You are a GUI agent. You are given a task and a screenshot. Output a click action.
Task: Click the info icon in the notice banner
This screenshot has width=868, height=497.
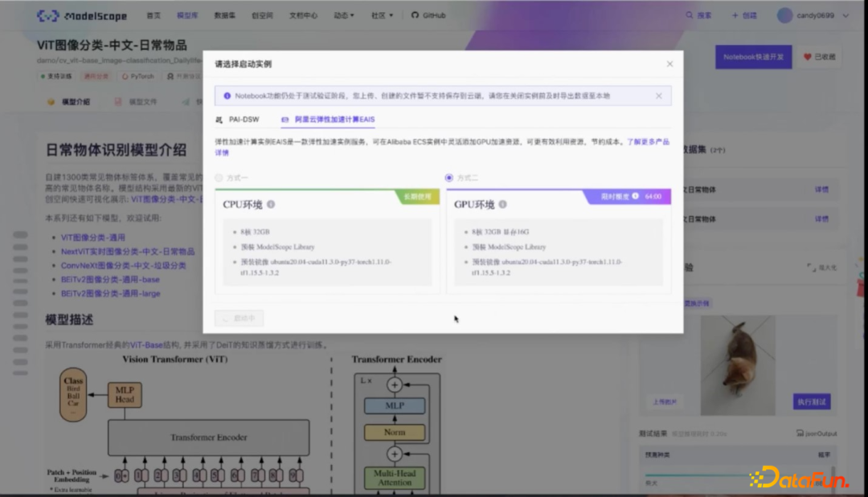tap(227, 96)
